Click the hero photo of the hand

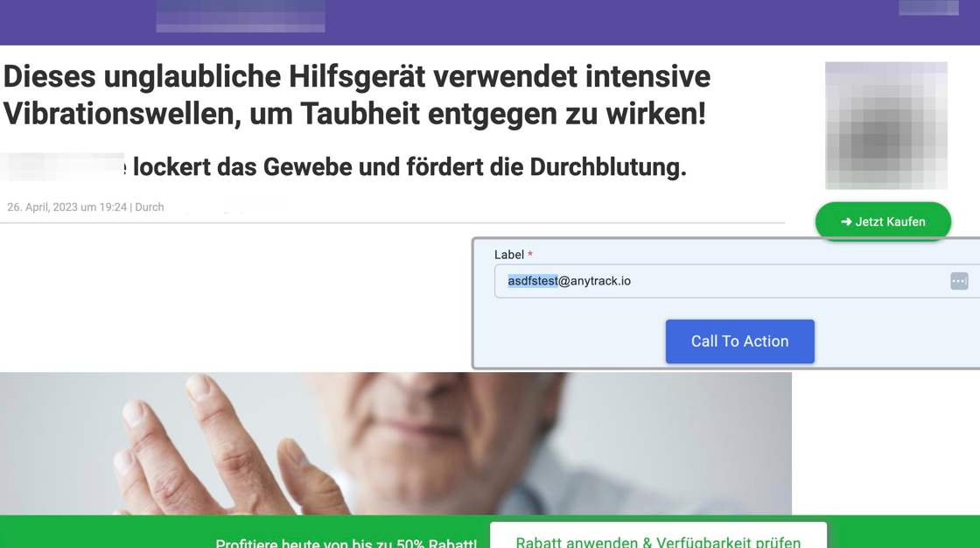pos(395,444)
